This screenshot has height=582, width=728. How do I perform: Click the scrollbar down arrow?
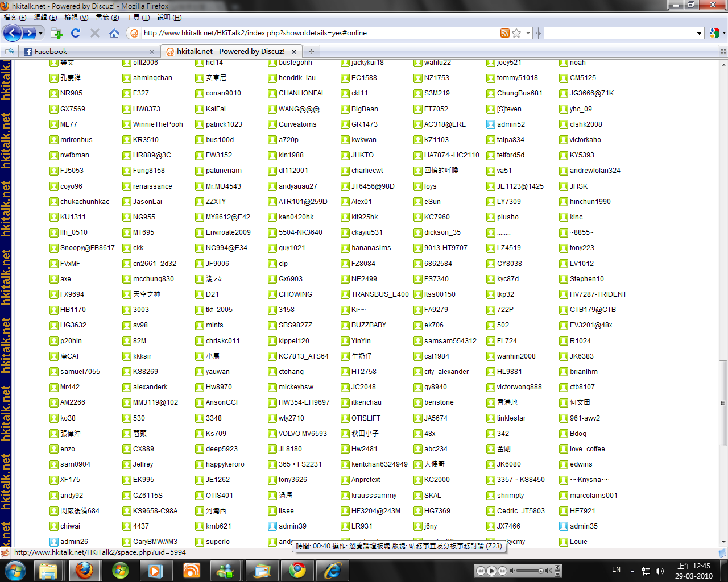[723, 542]
